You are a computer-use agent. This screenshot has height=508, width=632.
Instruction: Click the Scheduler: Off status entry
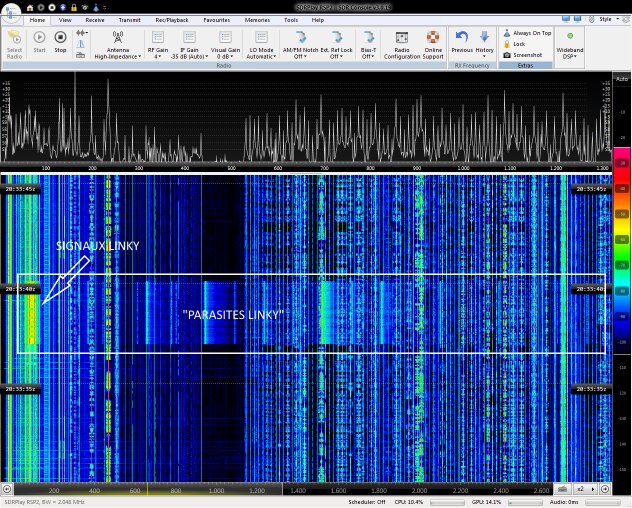(367, 502)
